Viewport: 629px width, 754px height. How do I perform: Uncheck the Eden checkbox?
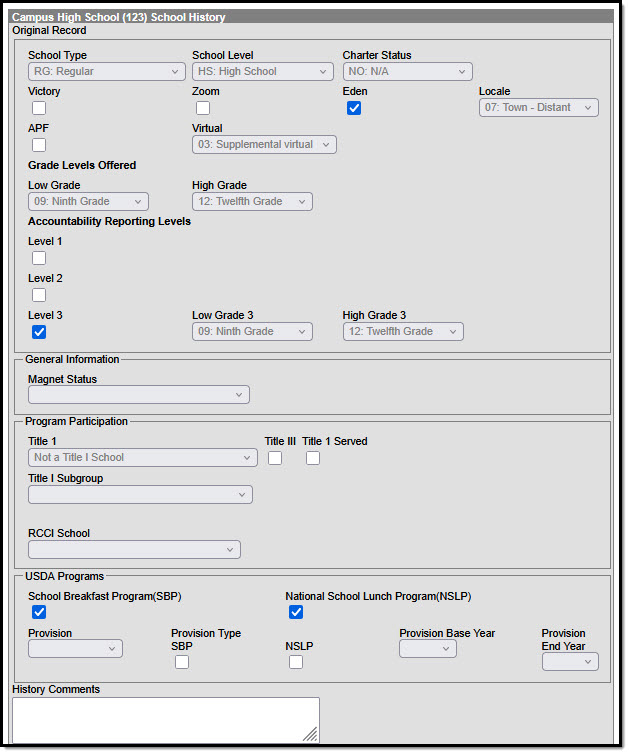[x=354, y=108]
